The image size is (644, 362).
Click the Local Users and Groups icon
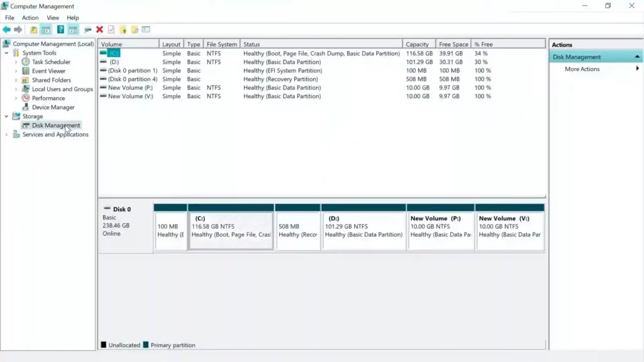[25, 89]
